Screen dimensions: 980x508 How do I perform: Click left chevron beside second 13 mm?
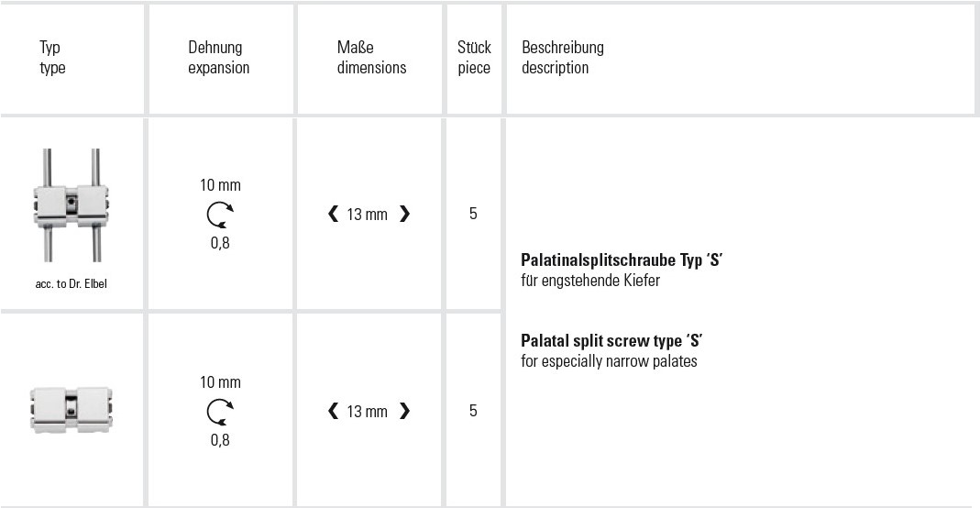point(333,411)
